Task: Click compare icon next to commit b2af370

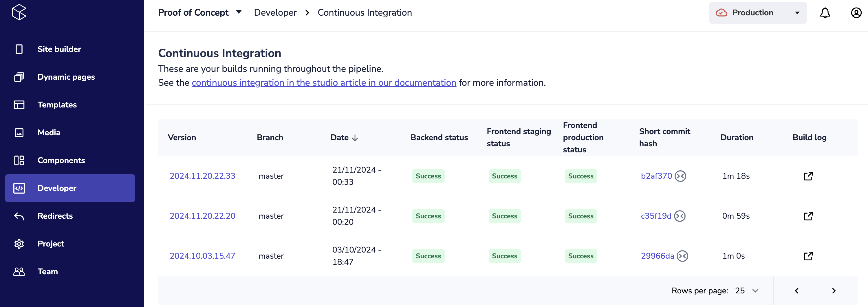Action: 680,176
